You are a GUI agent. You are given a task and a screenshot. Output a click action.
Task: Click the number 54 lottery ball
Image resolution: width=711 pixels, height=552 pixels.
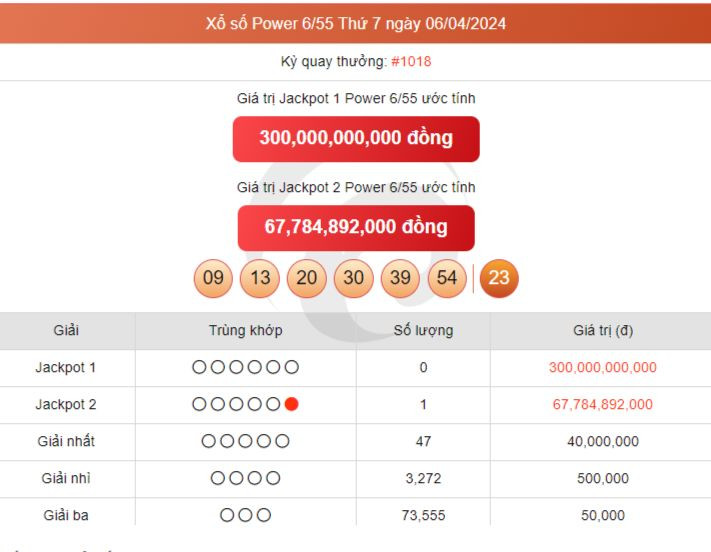coord(447,278)
